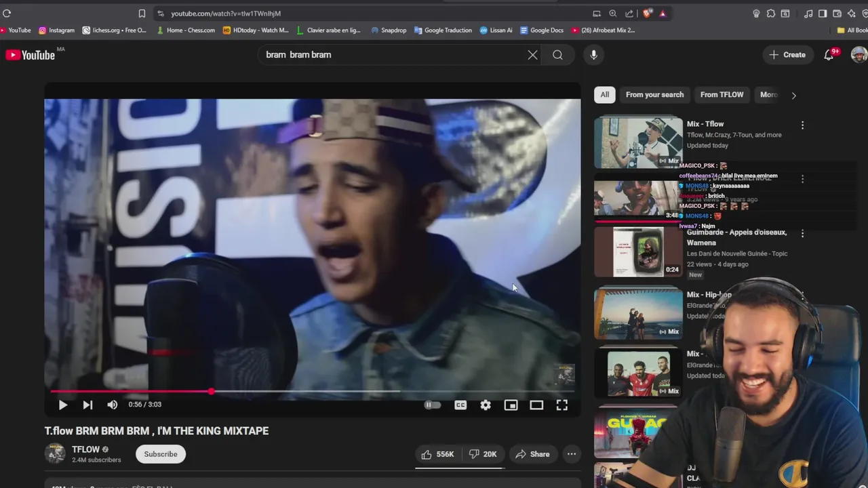This screenshot has height=488, width=868.
Task: Click share page icon in address bar
Action: coord(629,13)
